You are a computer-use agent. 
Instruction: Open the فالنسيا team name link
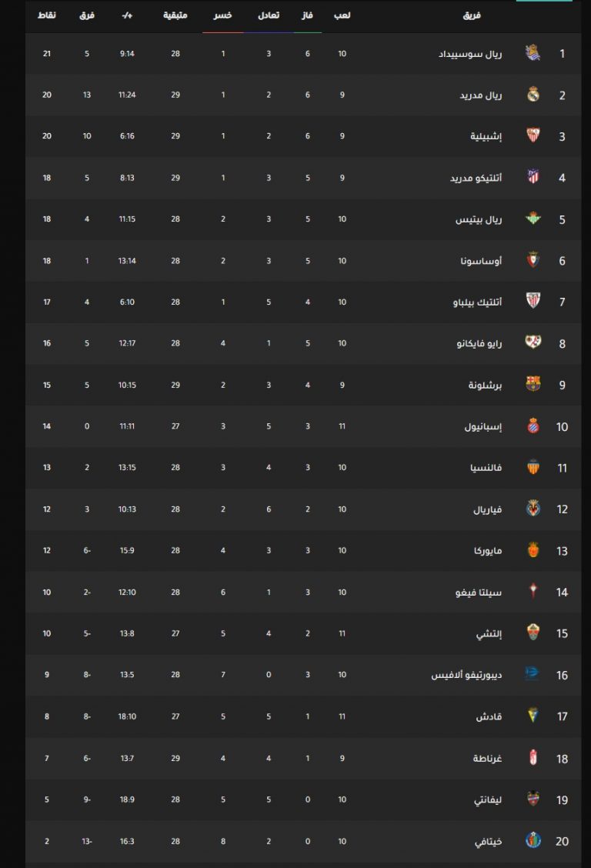coord(486,468)
